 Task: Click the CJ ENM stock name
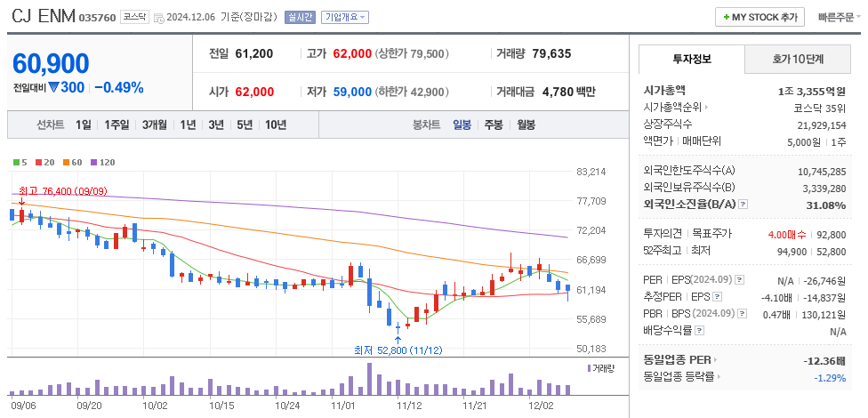[x=44, y=16]
